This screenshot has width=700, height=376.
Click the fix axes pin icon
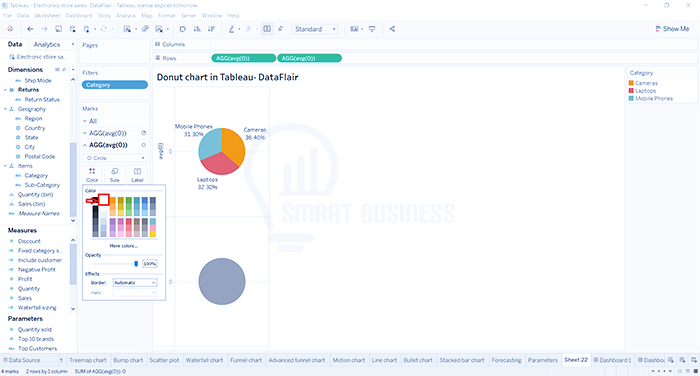click(280, 29)
